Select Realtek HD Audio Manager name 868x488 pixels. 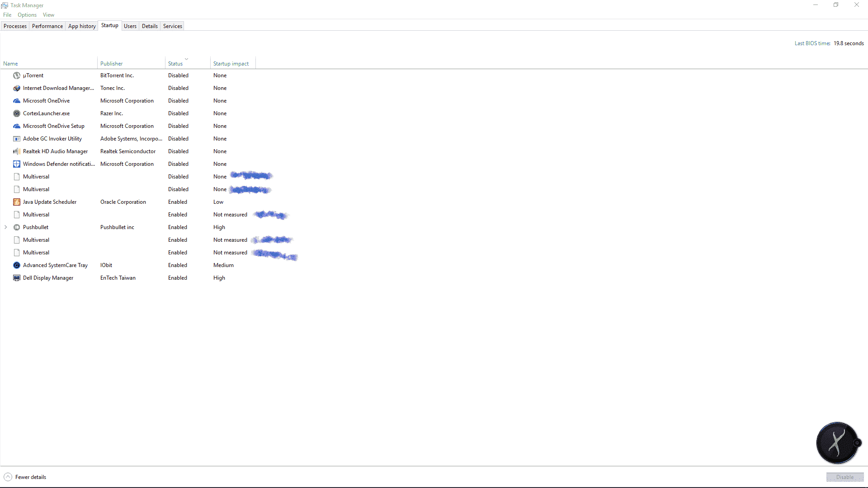55,151
